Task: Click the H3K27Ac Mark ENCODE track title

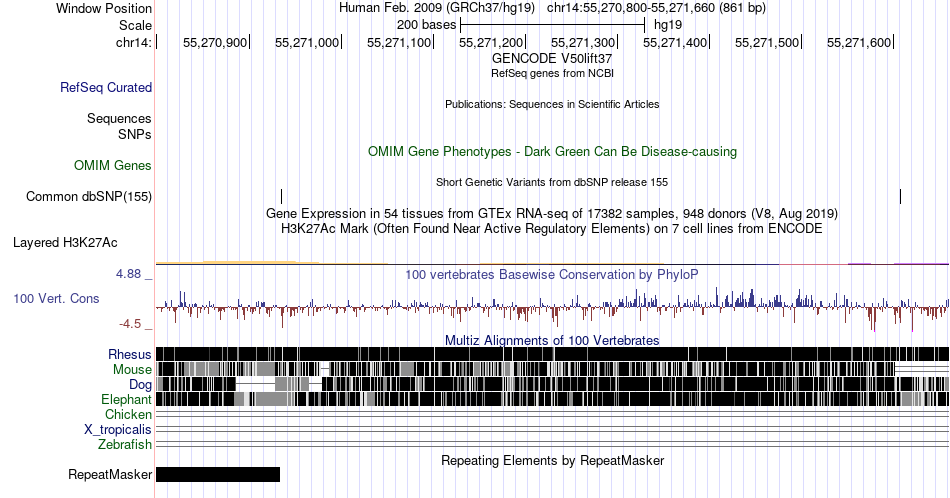Action: 552,228
